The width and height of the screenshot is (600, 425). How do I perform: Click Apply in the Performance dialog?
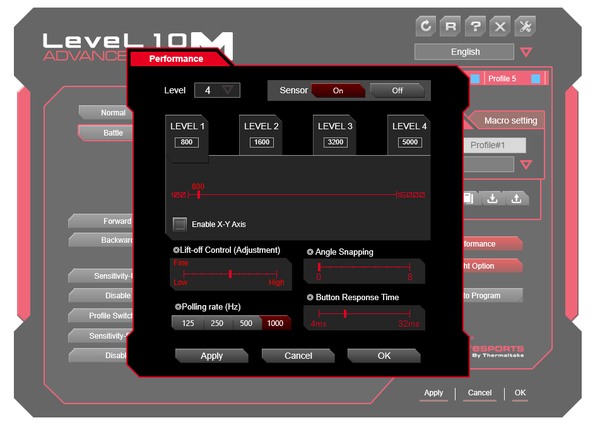pos(212,356)
